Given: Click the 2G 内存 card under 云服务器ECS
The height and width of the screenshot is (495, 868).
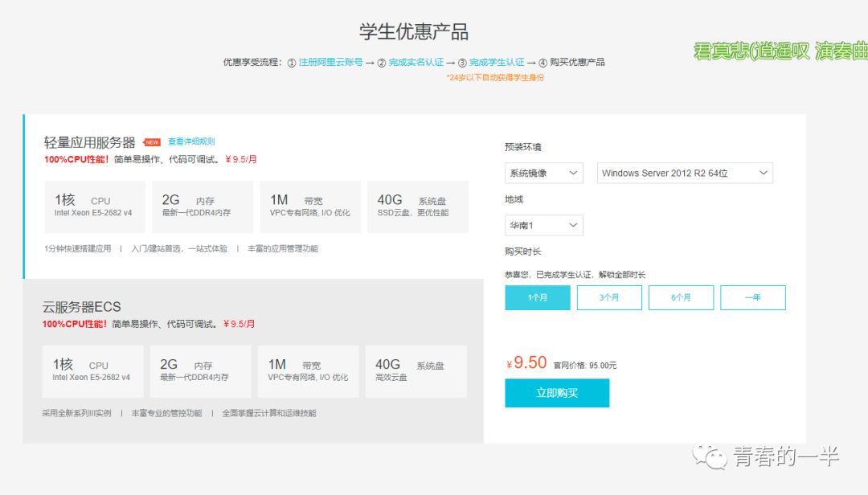Looking at the screenshot, I should pos(200,371).
